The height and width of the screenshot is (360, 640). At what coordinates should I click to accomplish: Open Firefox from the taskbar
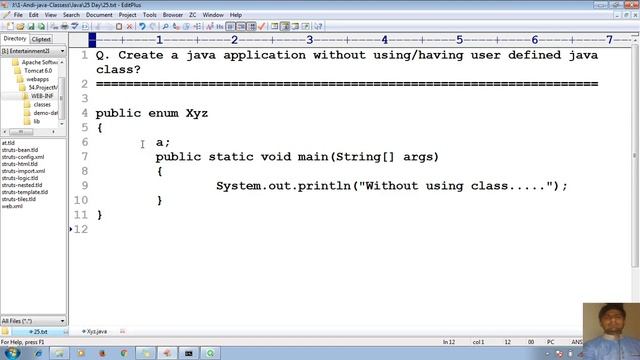click(102, 353)
